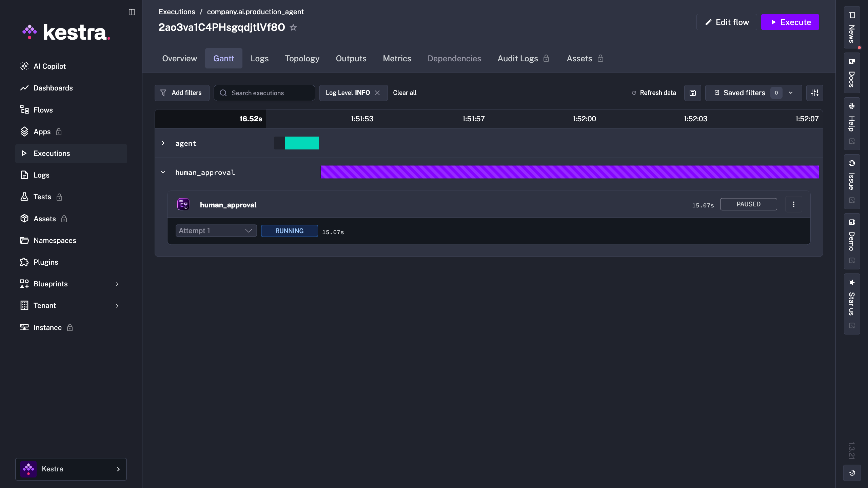Switch to the Overview tab
The height and width of the screenshot is (488, 868).
[x=179, y=58]
